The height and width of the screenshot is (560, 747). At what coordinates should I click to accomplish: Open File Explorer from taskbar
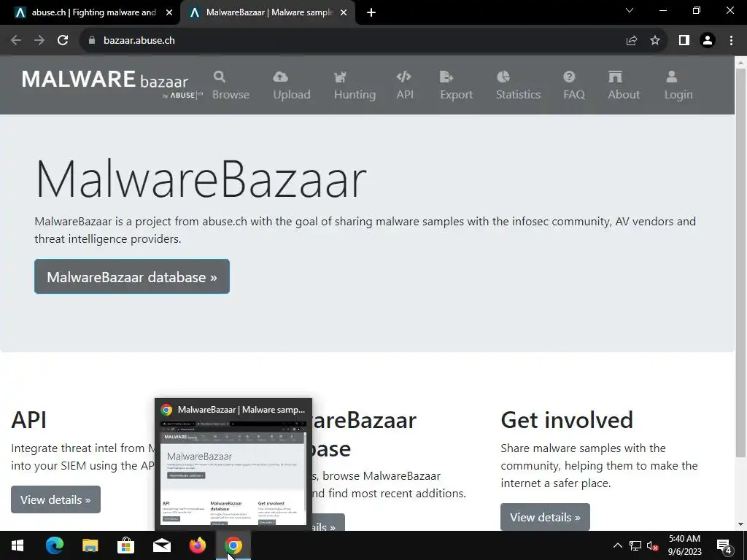pos(90,545)
